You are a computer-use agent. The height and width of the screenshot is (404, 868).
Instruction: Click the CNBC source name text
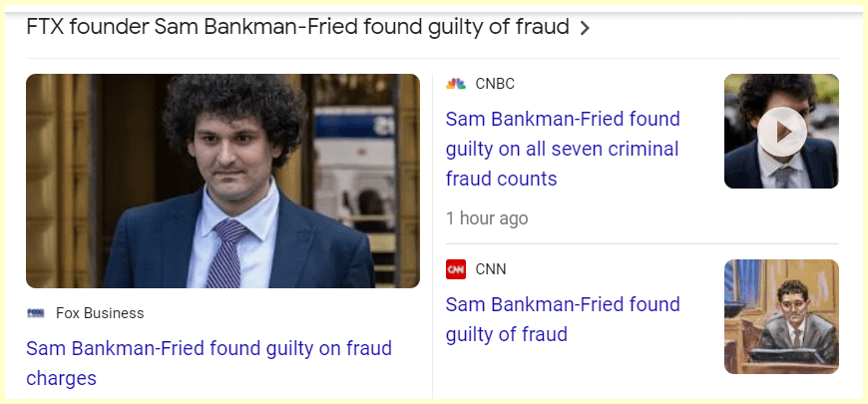click(x=495, y=84)
